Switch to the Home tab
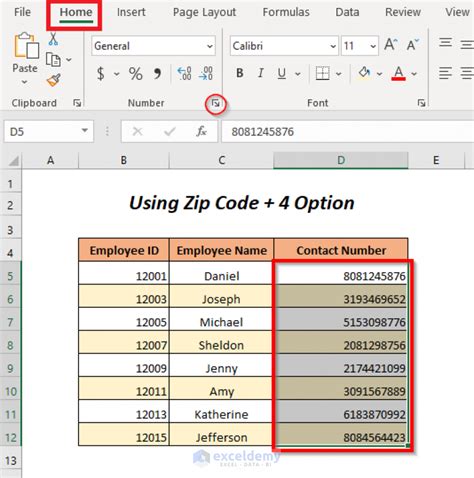This screenshot has width=474, height=478. click(x=76, y=12)
